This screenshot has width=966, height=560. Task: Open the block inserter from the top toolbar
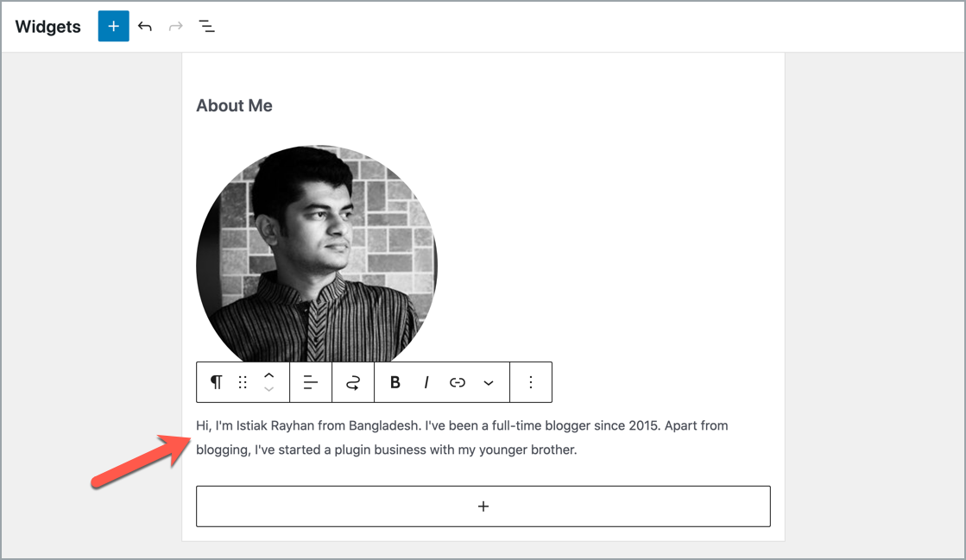[113, 26]
